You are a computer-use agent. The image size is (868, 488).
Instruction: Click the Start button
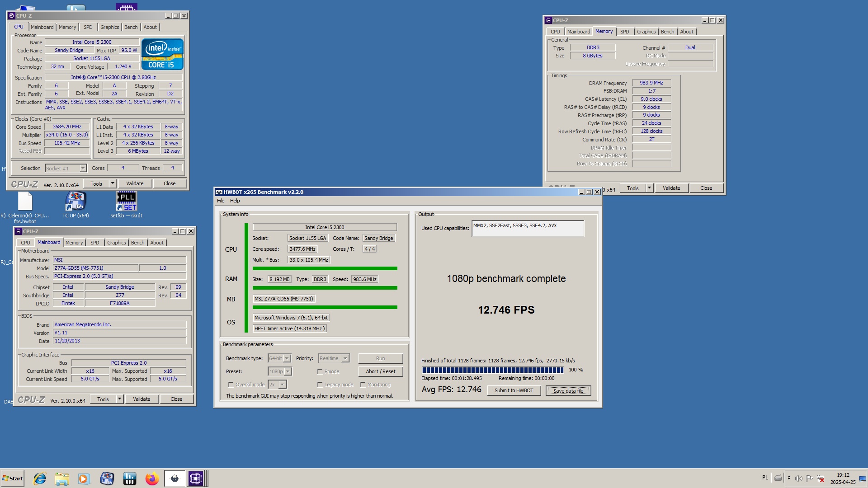pyautogui.click(x=12, y=479)
